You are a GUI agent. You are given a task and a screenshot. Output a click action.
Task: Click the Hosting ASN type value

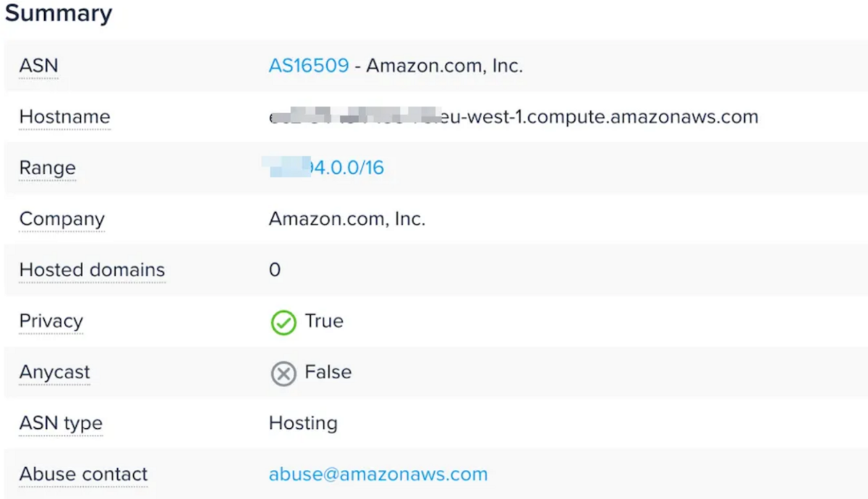tap(303, 423)
